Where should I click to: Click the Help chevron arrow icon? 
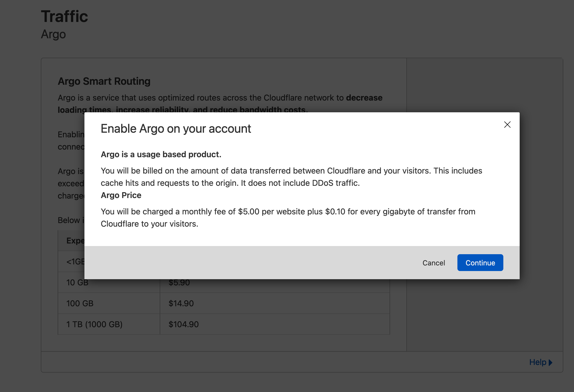click(550, 362)
